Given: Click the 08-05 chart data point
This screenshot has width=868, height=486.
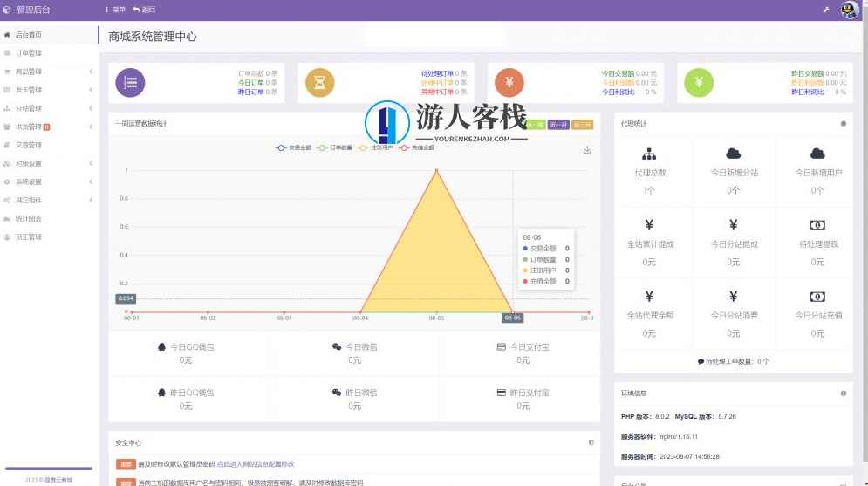Looking at the screenshot, I should point(436,170).
